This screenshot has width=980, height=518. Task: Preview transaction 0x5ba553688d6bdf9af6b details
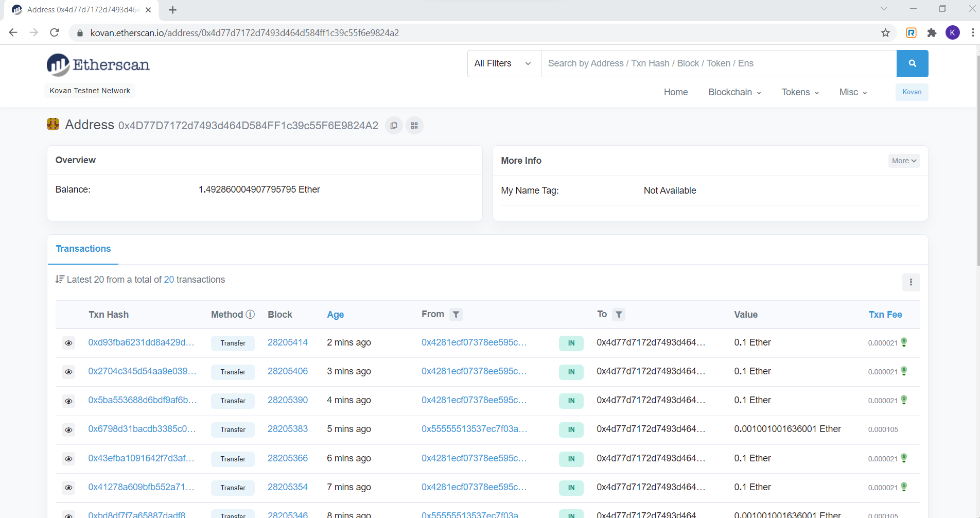tap(68, 401)
